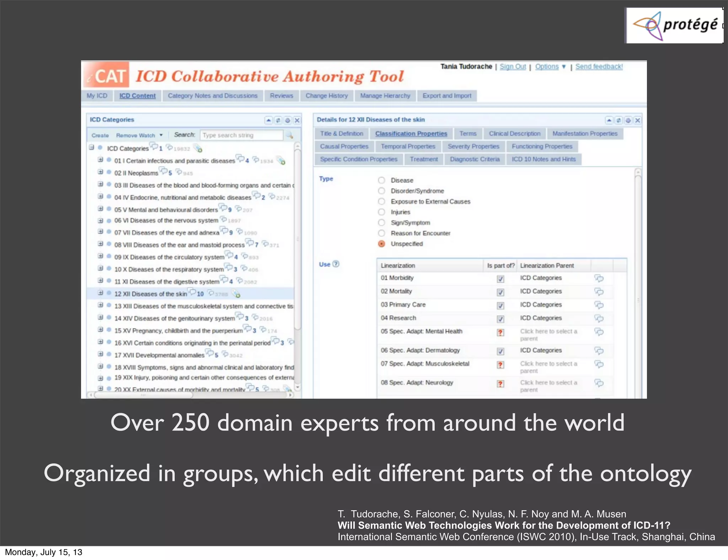This screenshot has width=728, height=560.
Task: Click comment icon for 06 Dermatology row
Action: click(x=599, y=351)
